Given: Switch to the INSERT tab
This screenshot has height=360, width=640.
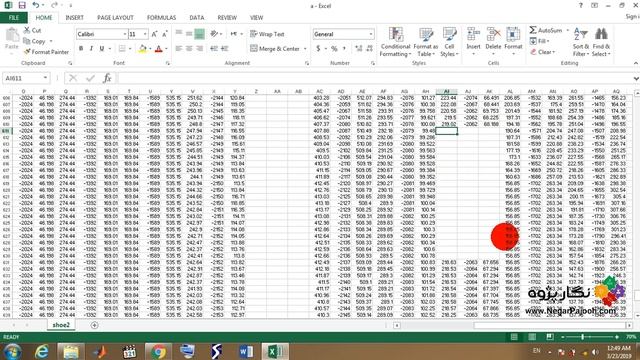Looking at the screenshot, I should [74, 18].
